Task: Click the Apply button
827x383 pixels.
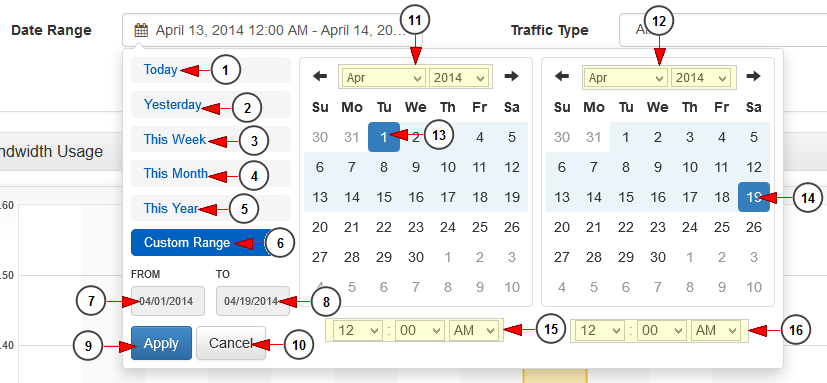Action: pyautogui.click(x=161, y=343)
